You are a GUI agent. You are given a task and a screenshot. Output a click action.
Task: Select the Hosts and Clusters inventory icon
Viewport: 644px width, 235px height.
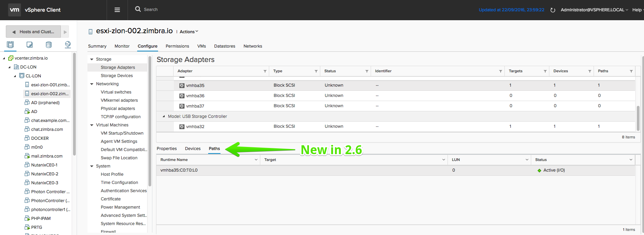tap(10, 45)
